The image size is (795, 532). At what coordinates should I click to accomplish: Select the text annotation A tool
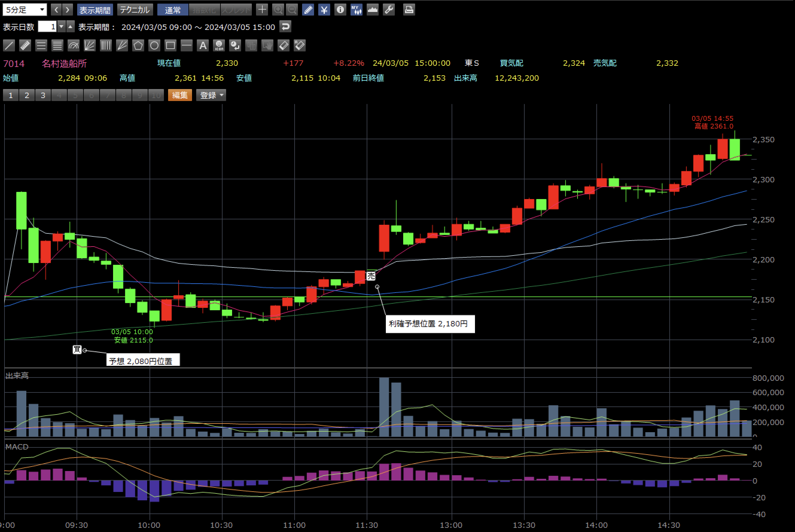click(x=203, y=45)
